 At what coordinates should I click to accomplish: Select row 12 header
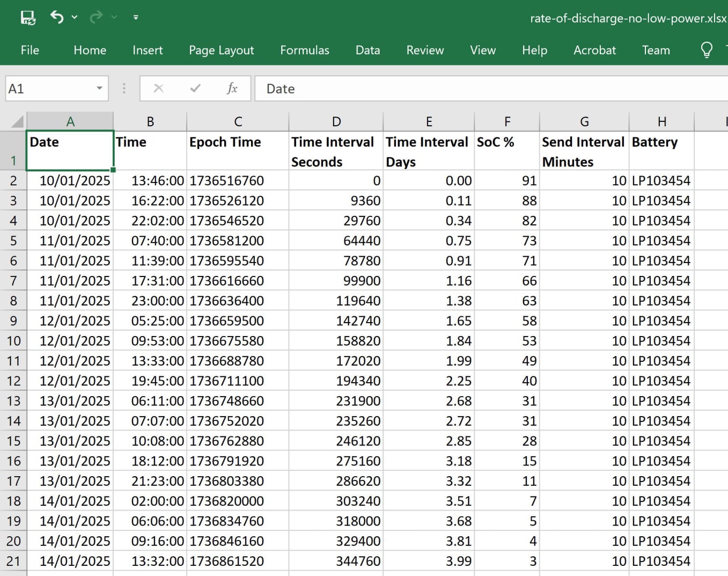pyautogui.click(x=13, y=381)
